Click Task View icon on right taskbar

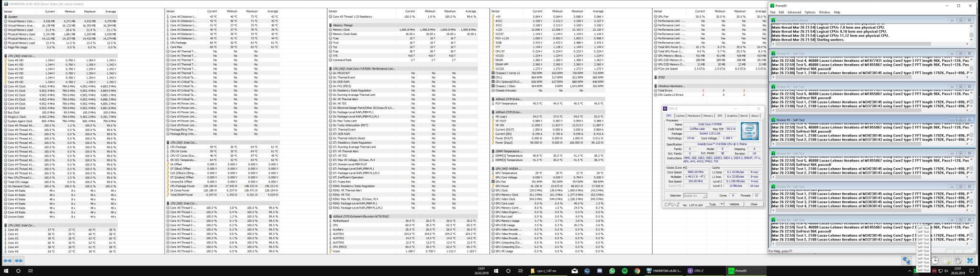tap(521, 271)
